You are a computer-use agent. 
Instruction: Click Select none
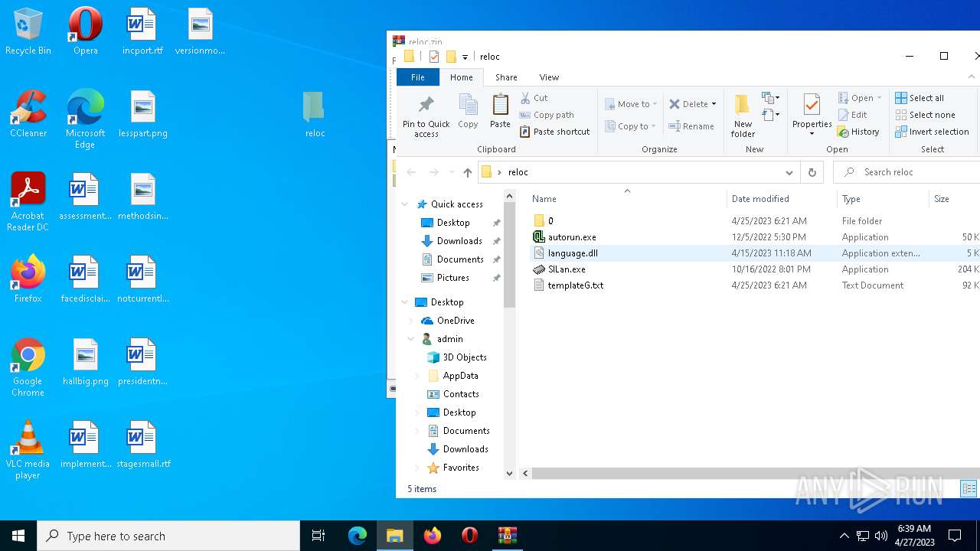(925, 115)
